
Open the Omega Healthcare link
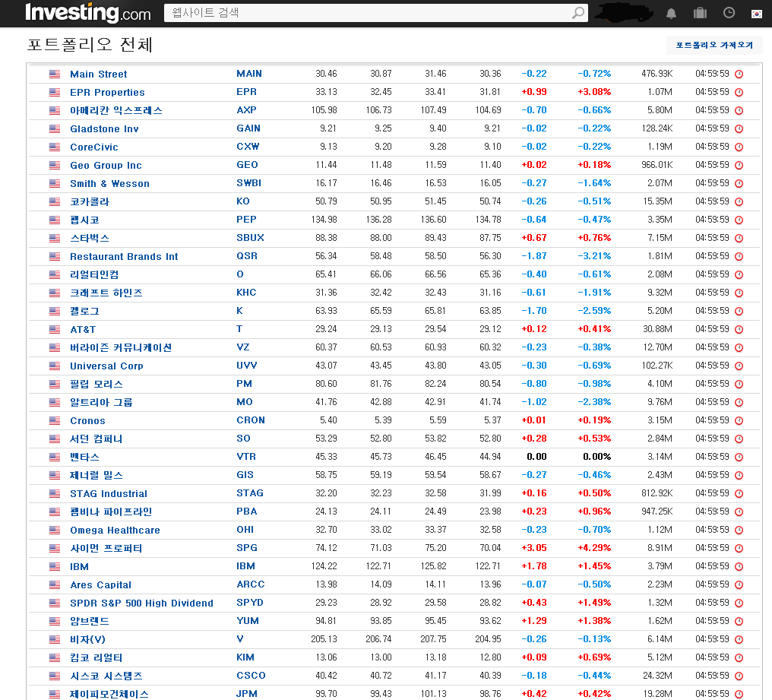pos(115,530)
